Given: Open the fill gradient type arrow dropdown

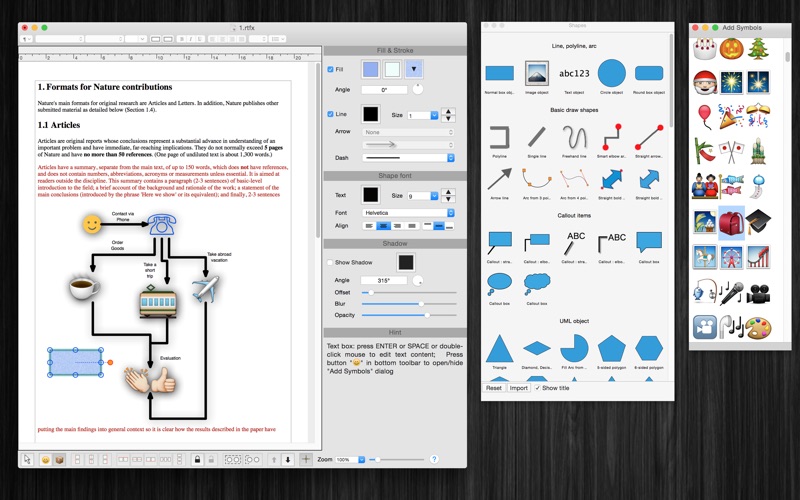Looking at the screenshot, I should click(414, 69).
